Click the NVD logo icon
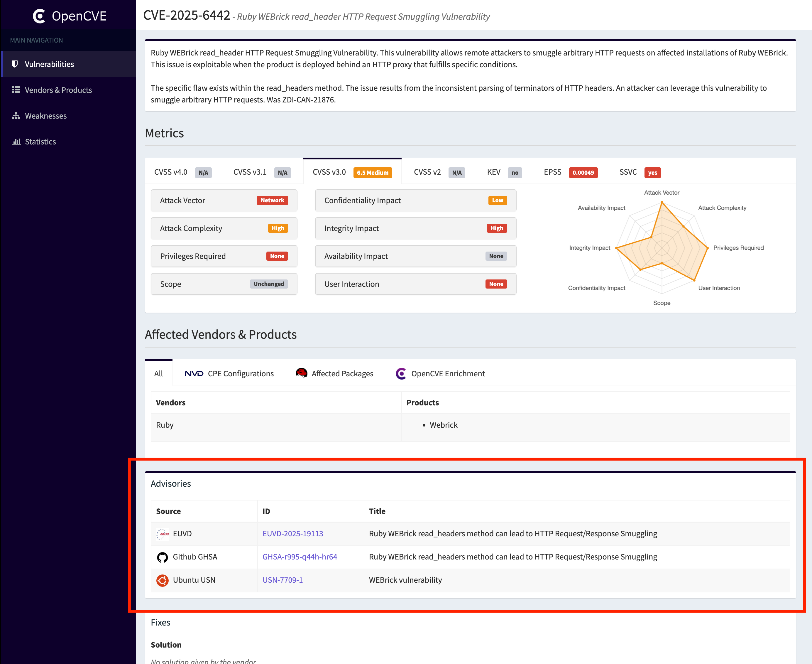This screenshot has height=664, width=812. pos(194,373)
